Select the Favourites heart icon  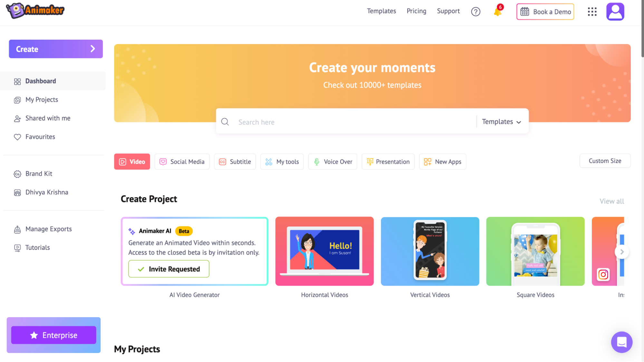17,137
